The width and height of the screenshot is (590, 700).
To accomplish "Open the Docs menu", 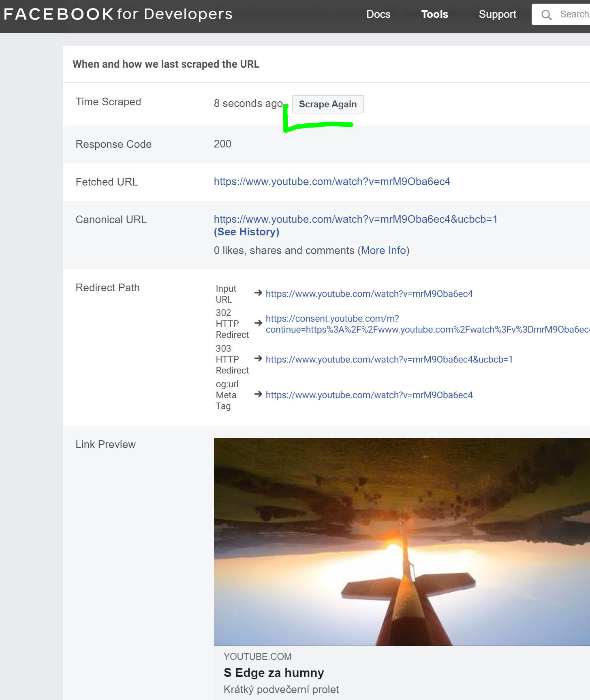I will pos(378,14).
